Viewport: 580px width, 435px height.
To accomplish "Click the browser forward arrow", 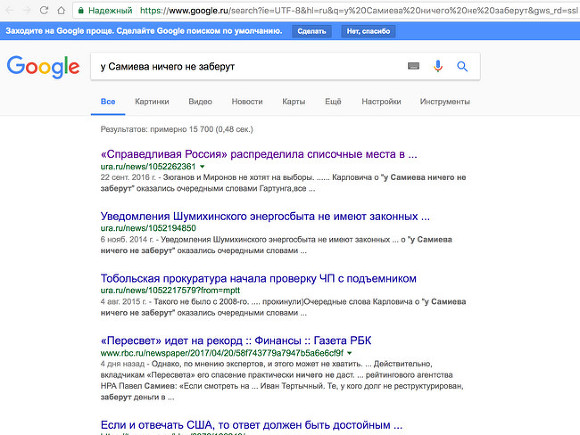I will coord(27,10).
